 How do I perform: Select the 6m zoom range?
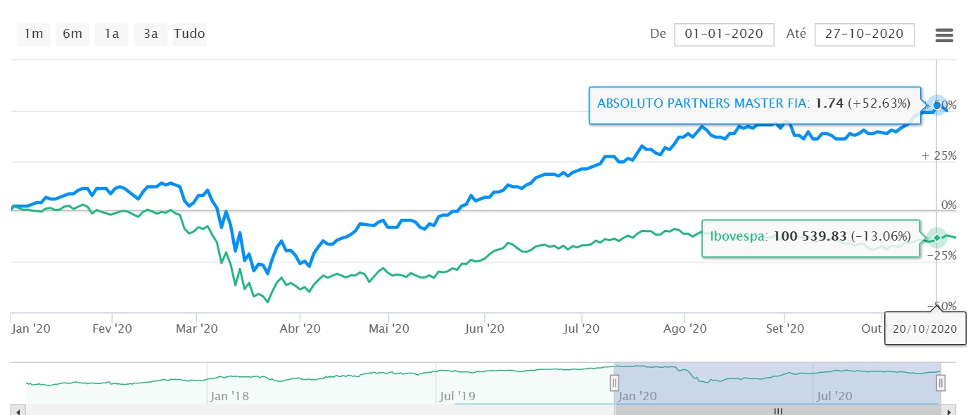click(x=72, y=34)
